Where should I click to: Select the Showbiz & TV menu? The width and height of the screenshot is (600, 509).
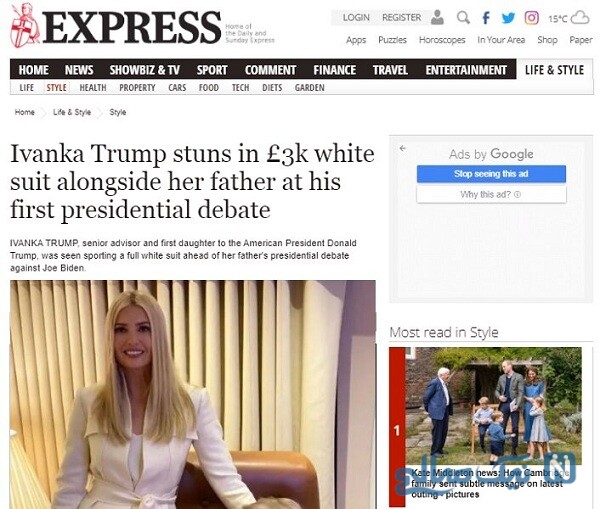point(145,70)
